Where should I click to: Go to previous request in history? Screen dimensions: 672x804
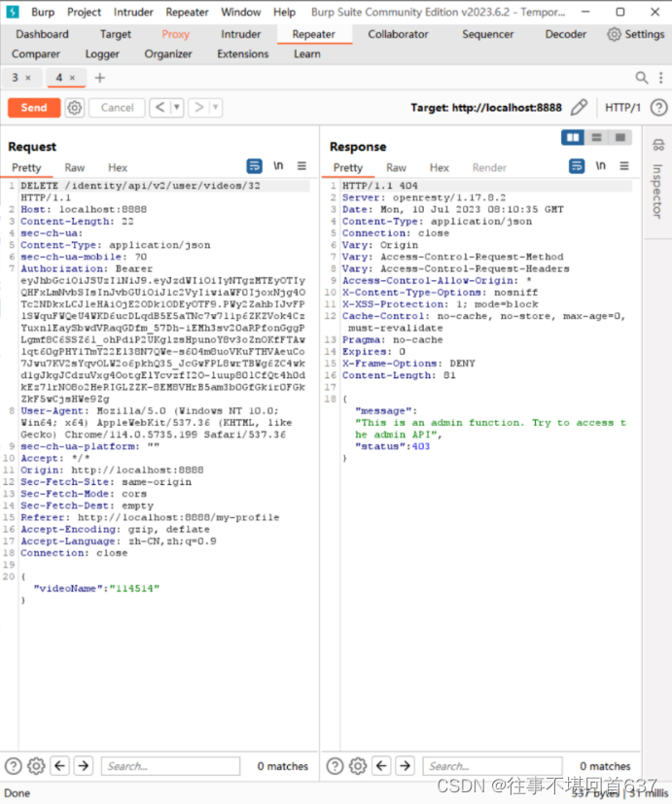pos(159,108)
